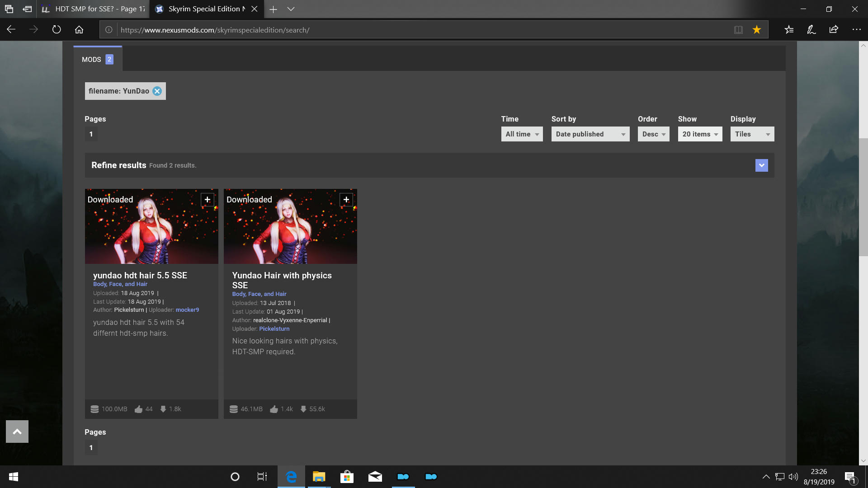Select the MODS results tab
Image resolution: width=868 pixels, height=488 pixels.
(x=98, y=59)
